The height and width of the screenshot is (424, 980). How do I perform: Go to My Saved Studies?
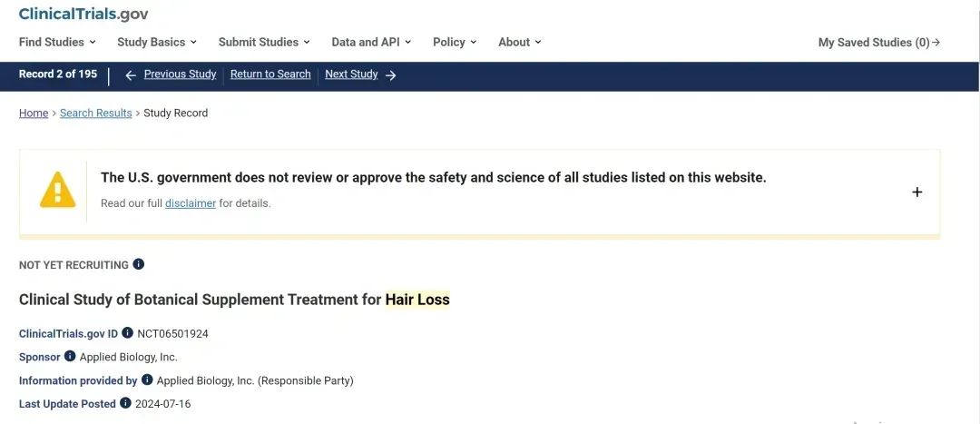pyautogui.click(x=878, y=43)
